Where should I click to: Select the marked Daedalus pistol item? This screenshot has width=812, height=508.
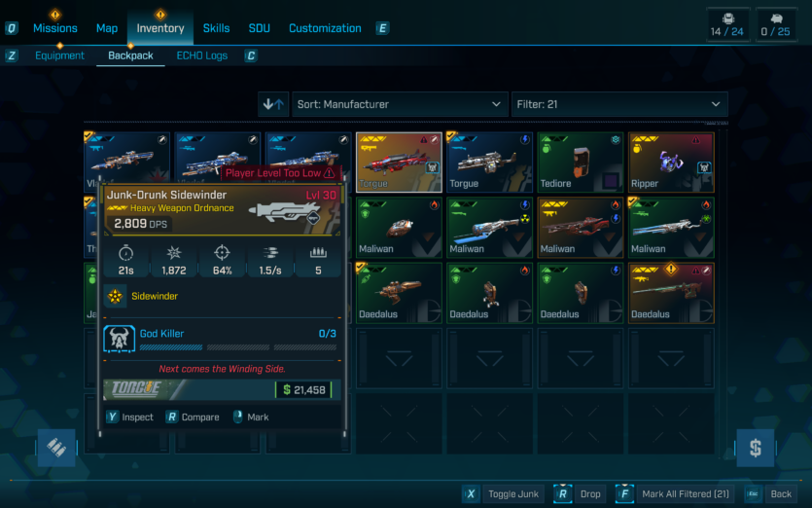[x=399, y=293]
